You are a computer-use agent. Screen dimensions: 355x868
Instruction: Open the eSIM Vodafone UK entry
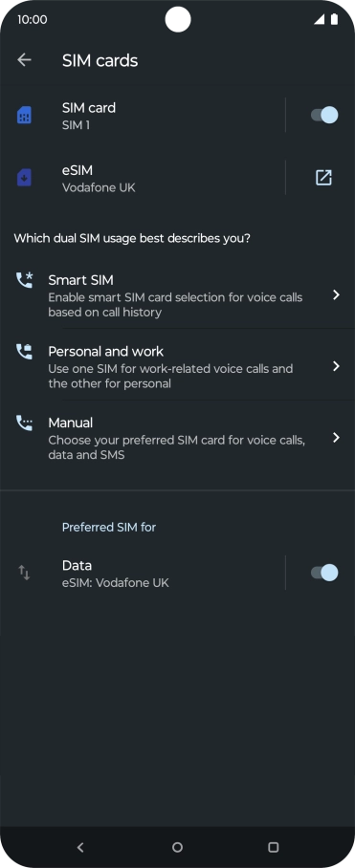pyautogui.click(x=143, y=178)
